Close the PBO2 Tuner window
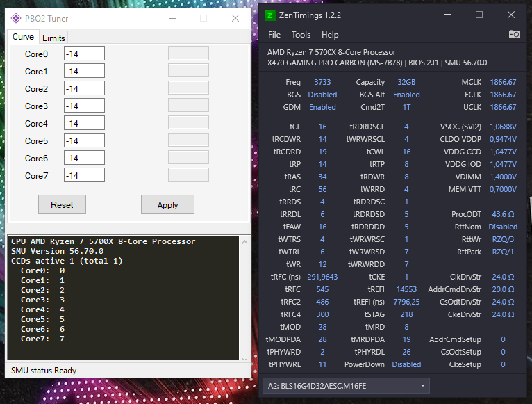The height and width of the screenshot is (404, 532). pos(235,18)
